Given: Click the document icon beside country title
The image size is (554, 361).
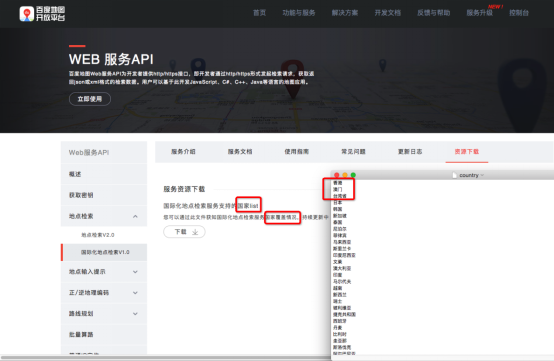Looking at the screenshot, I should (455, 175).
